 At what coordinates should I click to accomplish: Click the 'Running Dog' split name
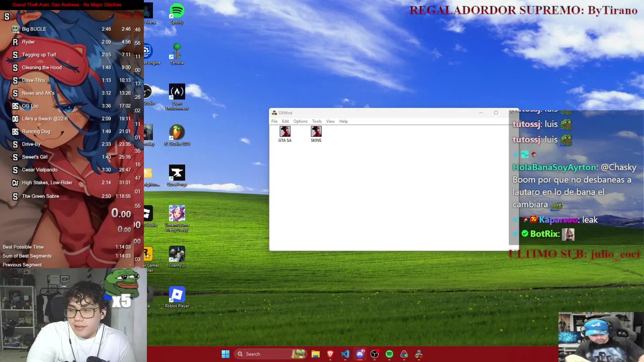tap(36, 131)
